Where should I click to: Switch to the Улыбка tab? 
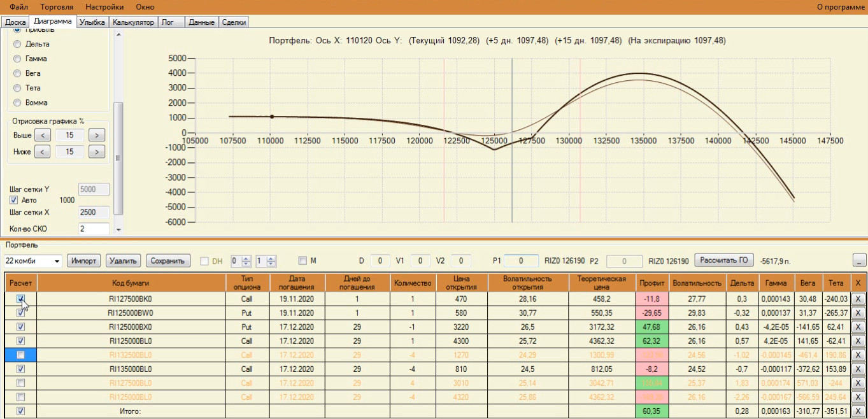pos(93,22)
